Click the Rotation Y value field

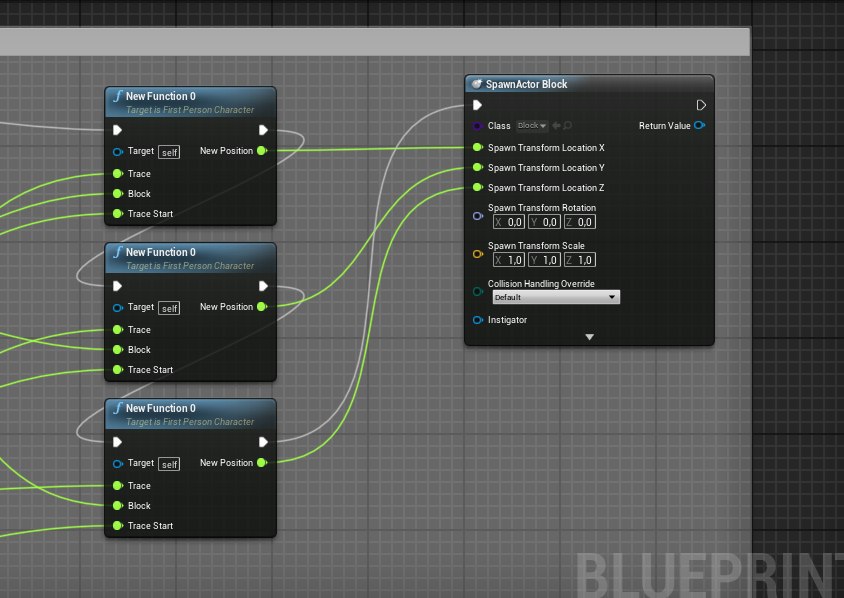coord(544,222)
